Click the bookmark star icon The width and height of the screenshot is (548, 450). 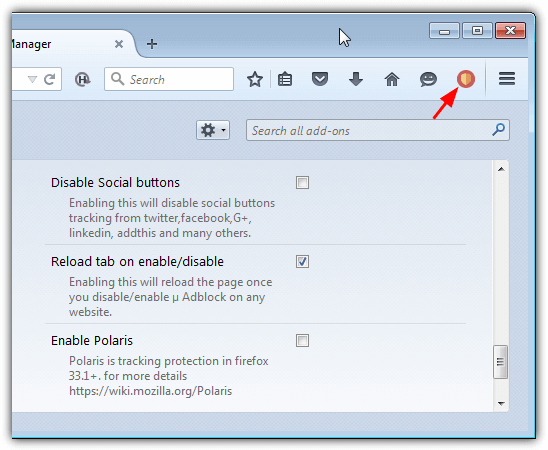coord(255,79)
